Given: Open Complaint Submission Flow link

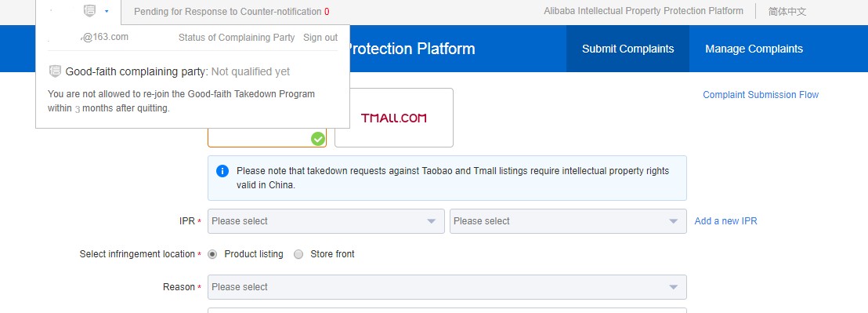Looking at the screenshot, I should click(761, 95).
